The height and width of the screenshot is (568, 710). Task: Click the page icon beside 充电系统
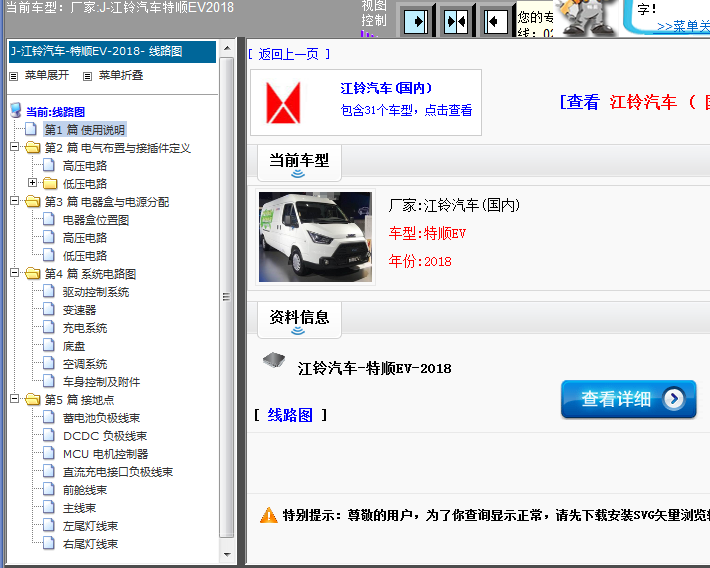48,327
